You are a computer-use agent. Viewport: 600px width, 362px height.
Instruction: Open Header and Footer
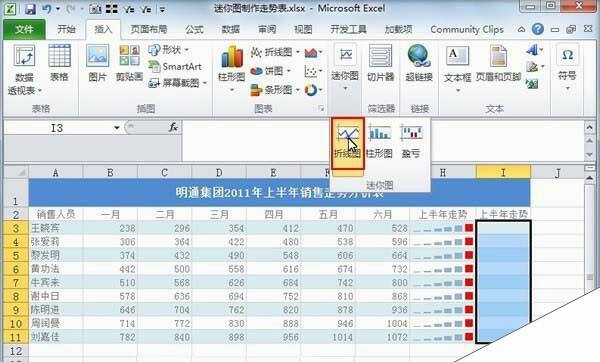[498, 64]
